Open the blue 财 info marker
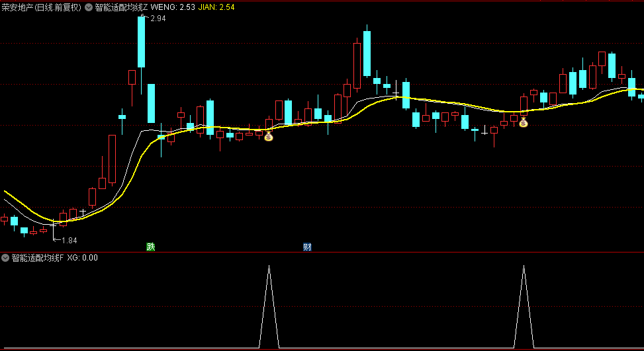Image resolution: width=644 pixels, height=351 pixels. 307,247
